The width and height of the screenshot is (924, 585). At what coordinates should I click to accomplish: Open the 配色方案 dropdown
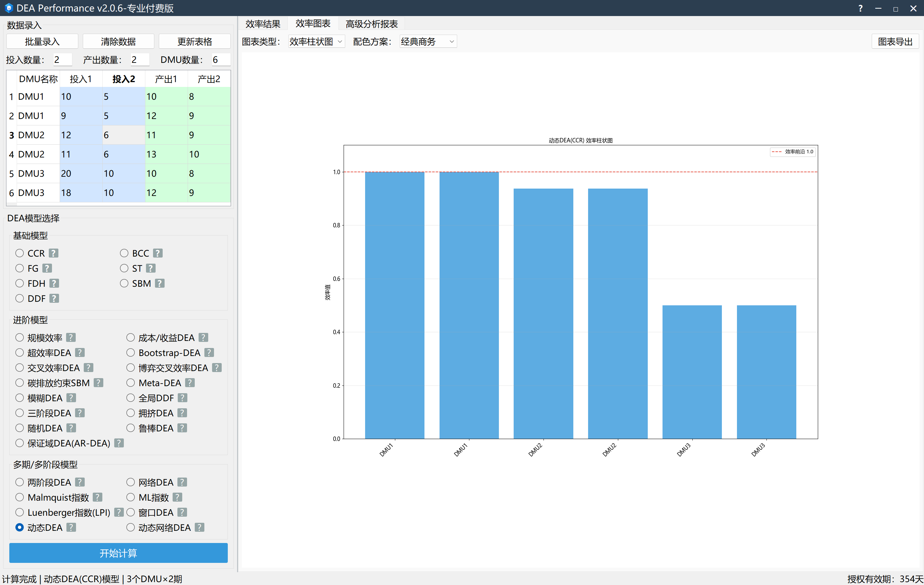click(428, 41)
